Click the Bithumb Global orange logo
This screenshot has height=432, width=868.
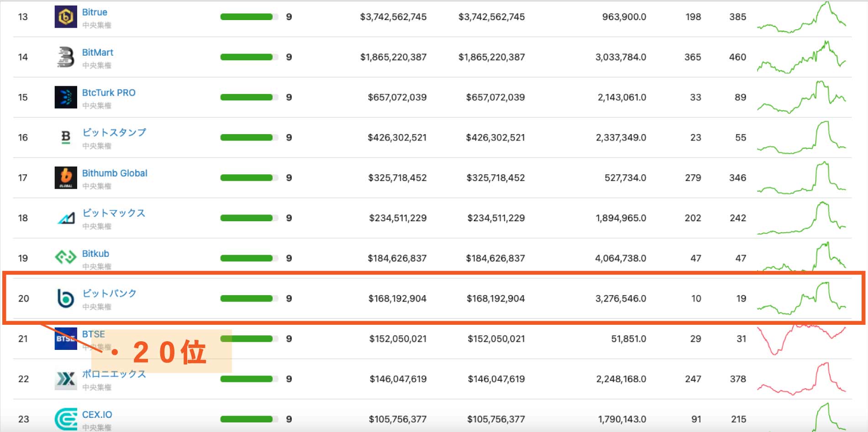point(66,177)
